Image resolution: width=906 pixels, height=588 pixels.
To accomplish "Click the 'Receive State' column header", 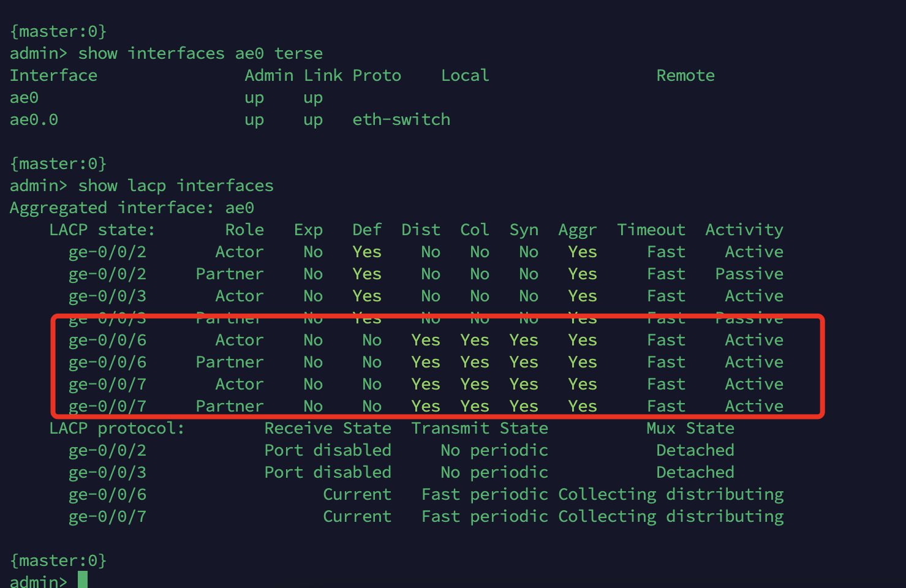I will [x=328, y=429].
